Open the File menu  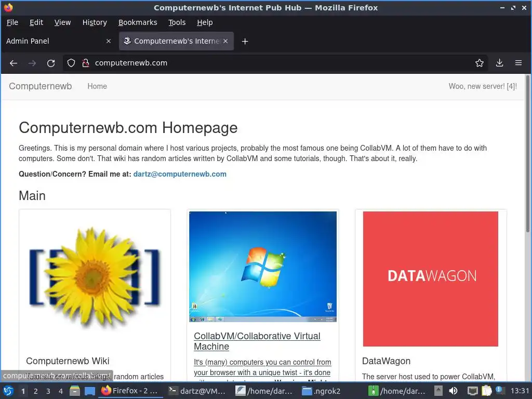tap(12, 22)
